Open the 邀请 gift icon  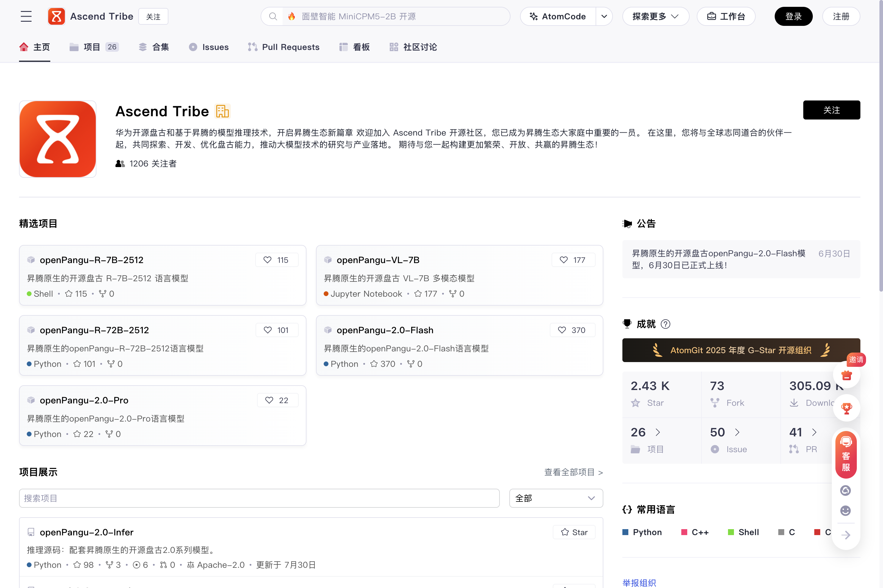(x=846, y=375)
